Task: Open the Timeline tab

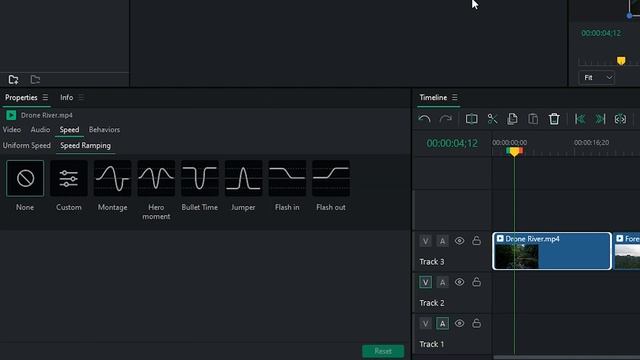Action: pos(433,98)
